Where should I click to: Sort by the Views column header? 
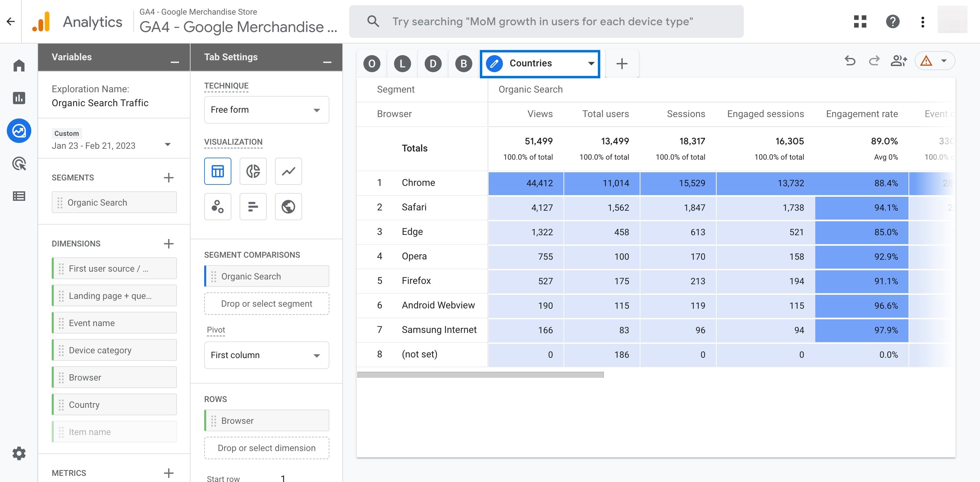(540, 114)
